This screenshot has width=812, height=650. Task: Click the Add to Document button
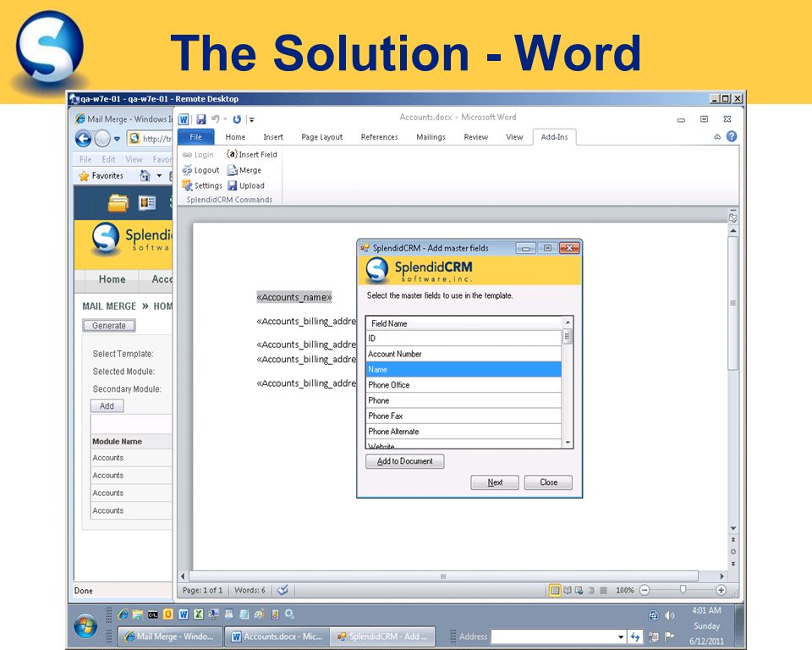pyautogui.click(x=404, y=461)
